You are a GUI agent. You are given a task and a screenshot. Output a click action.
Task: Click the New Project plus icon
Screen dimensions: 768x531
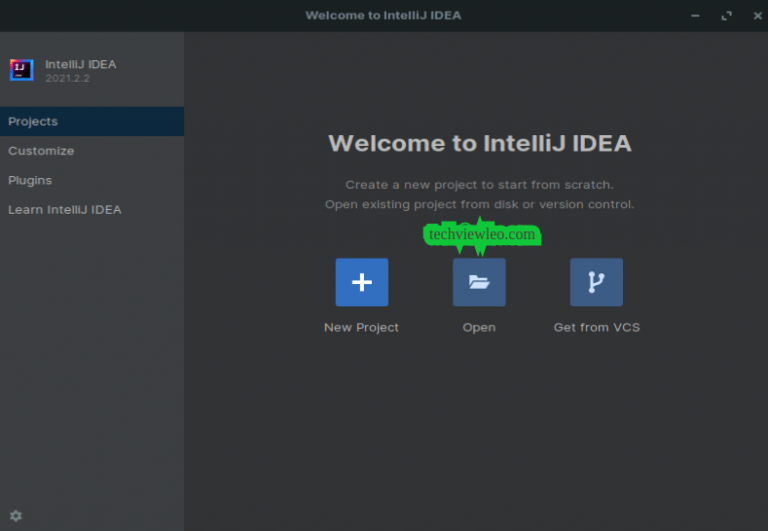point(361,282)
